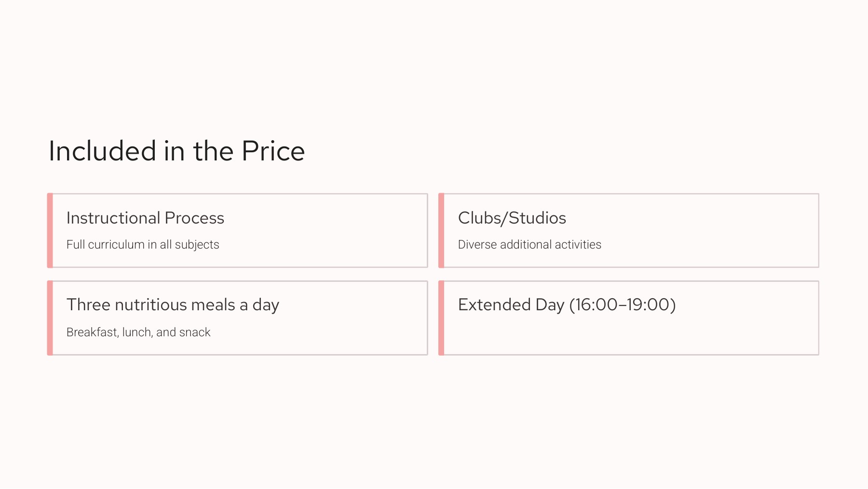The width and height of the screenshot is (868, 489).
Task: Click the pink accent bar on Clubs/Studios card
Action: (x=441, y=230)
